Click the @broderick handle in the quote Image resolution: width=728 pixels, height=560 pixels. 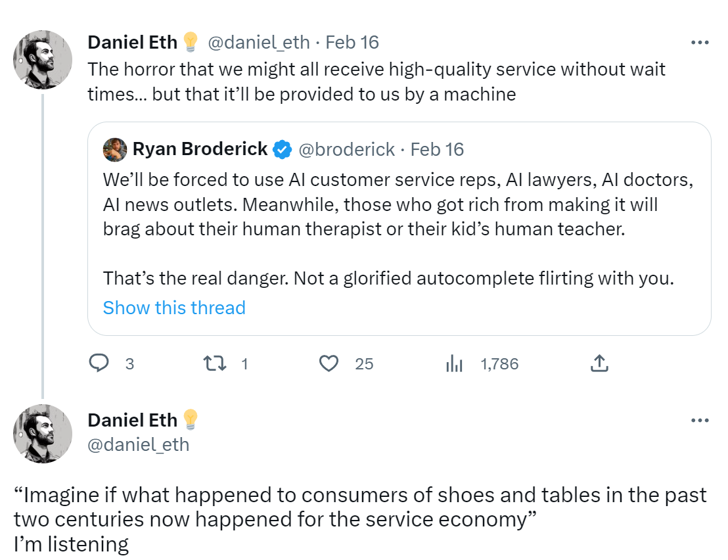point(347,149)
